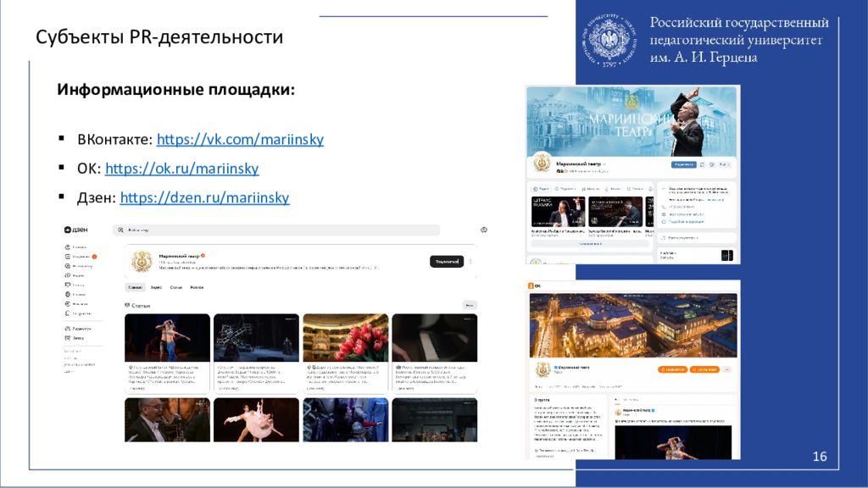Screen dimensions: 868x488
Task: Click the Mariinsky emblem avatar on the OK page
Action: pyautogui.click(x=543, y=369)
